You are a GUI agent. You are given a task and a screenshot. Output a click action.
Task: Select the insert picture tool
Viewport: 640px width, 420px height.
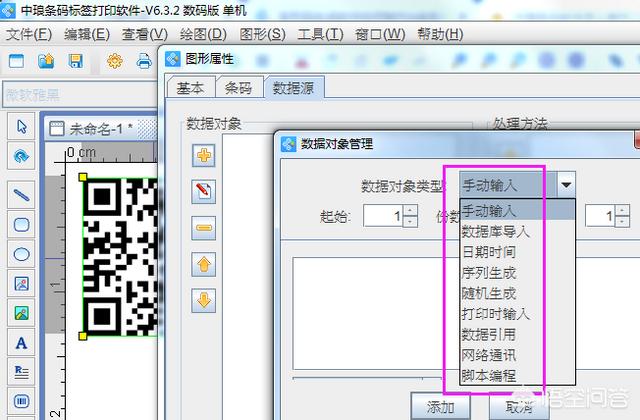coord(21,283)
